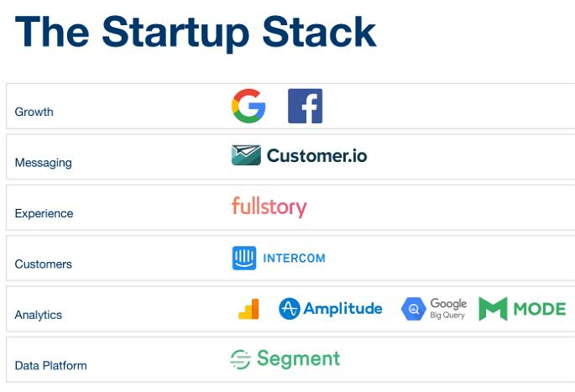Click the Segment swirl logo icon
Screen dimensions: 575x392
[241, 359]
